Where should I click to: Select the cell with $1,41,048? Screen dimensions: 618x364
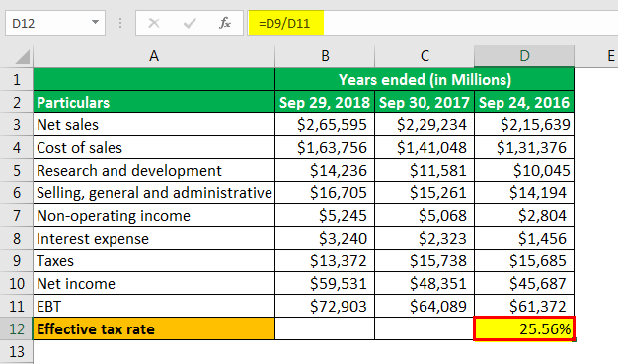(x=425, y=148)
